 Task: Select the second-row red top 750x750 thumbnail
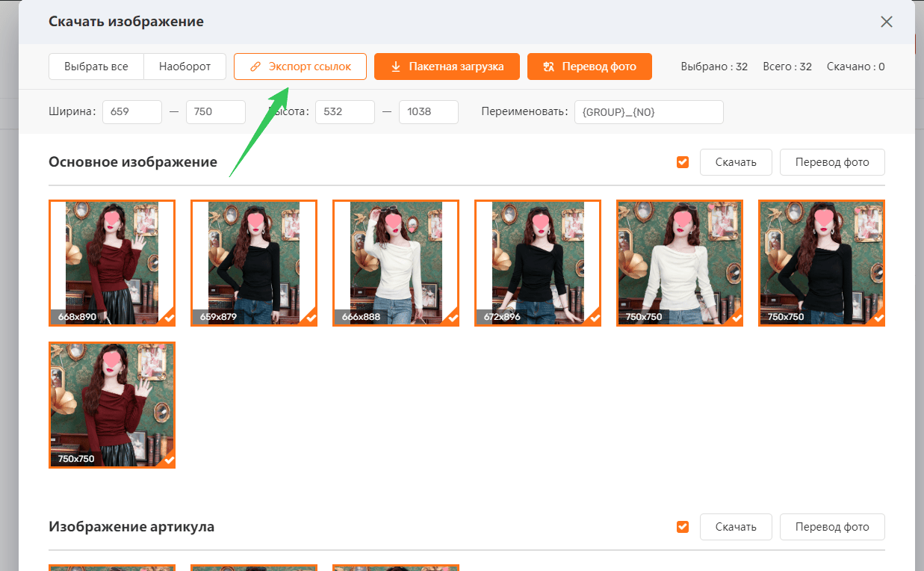click(112, 405)
